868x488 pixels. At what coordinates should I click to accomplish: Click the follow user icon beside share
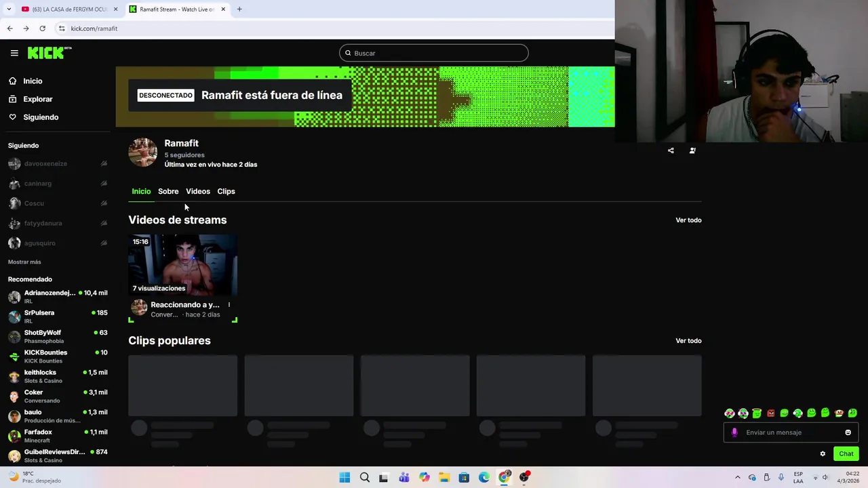tap(692, 150)
